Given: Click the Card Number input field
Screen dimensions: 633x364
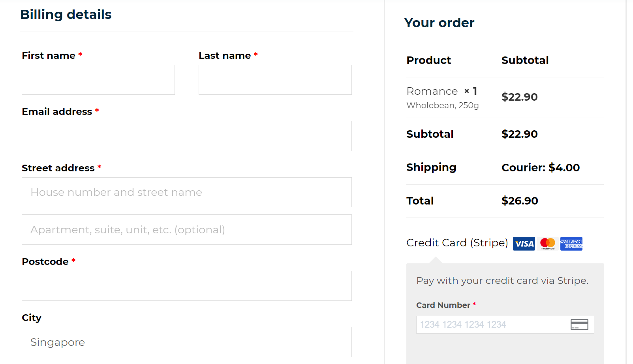Looking at the screenshot, I should [x=505, y=325].
